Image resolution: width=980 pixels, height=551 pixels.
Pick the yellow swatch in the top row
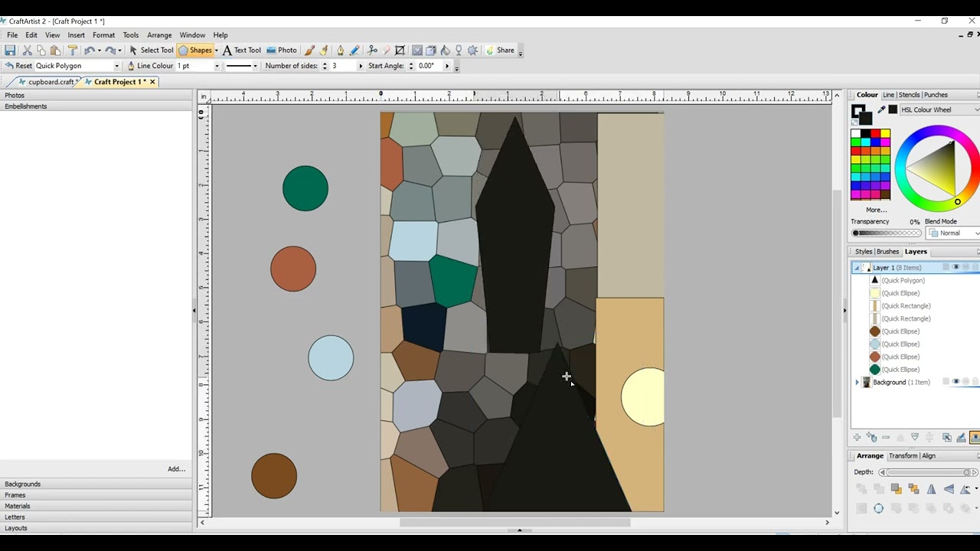click(885, 134)
